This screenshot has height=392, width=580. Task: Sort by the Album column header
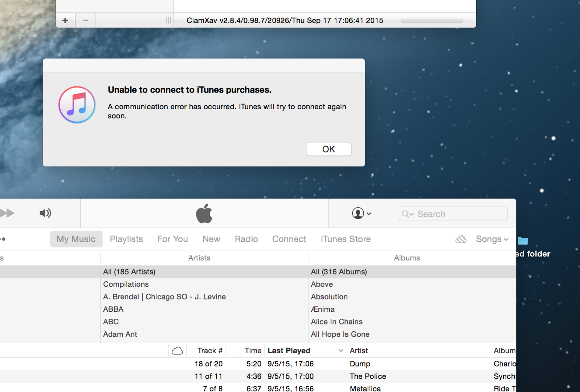tap(505, 351)
